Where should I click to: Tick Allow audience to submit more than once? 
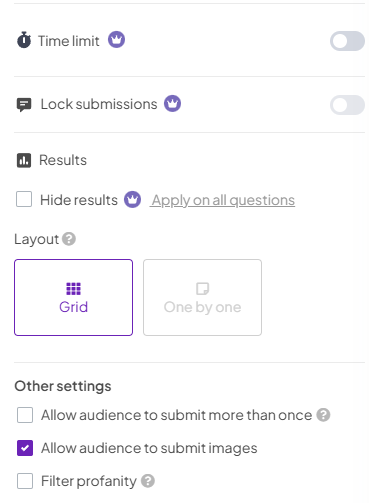[25, 415]
